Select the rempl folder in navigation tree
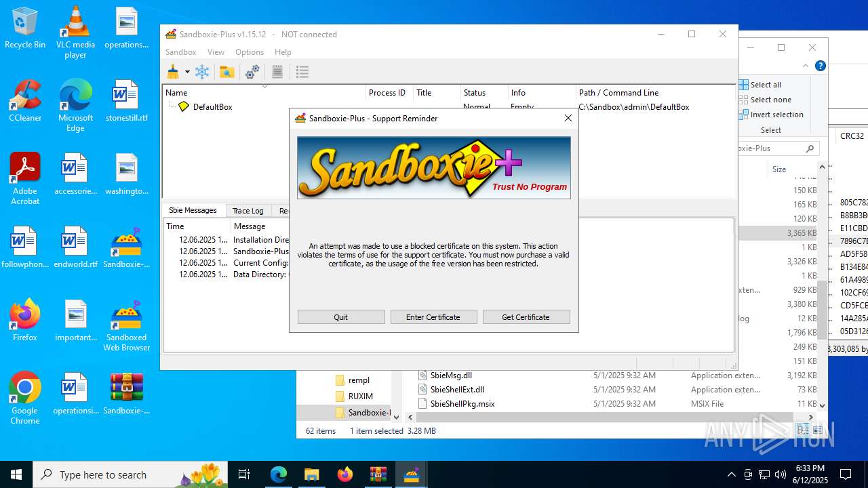The image size is (868, 488). [359, 380]
